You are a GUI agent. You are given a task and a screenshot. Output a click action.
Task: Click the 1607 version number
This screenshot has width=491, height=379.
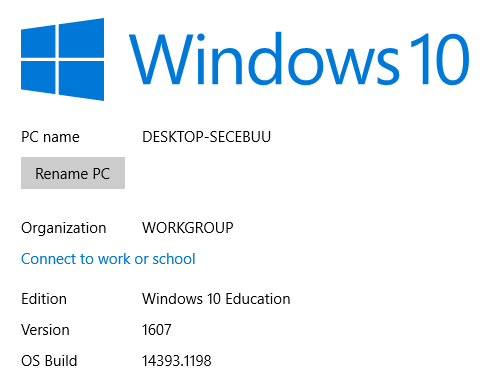[157, 330]
